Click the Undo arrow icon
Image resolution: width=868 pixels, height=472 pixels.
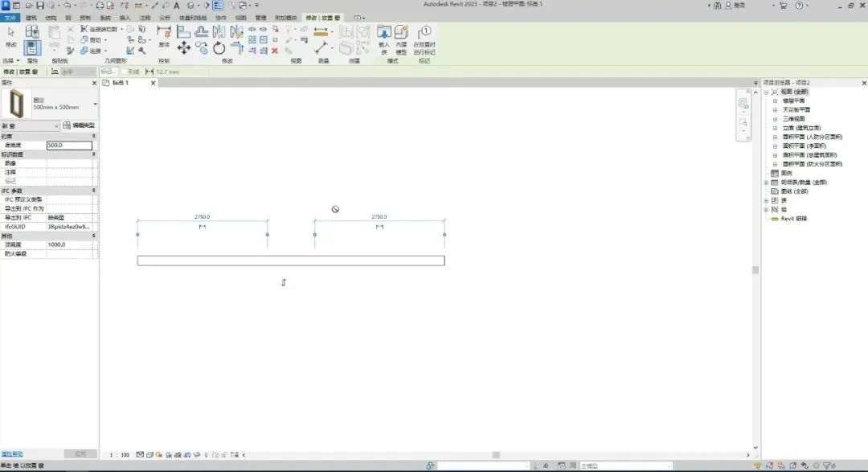coord(68,6)
